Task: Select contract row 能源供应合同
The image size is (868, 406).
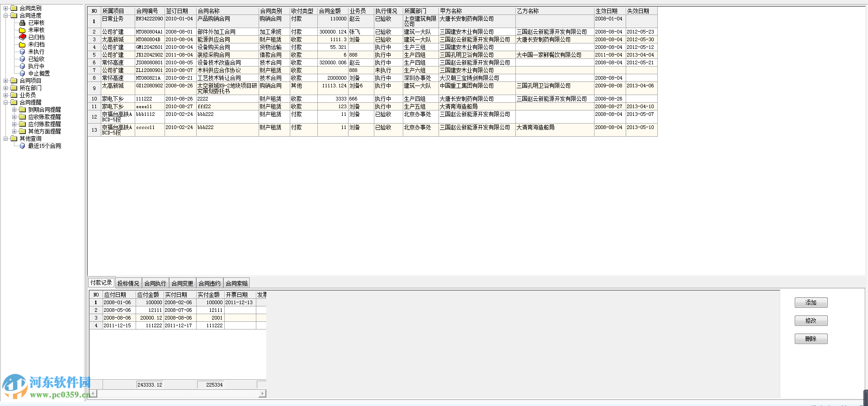Action: coord(373,39)
